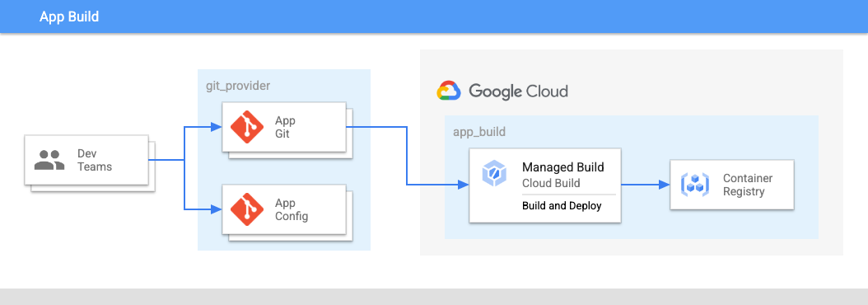Click arrowhead pointing into Container Registry
This screenshot has width=868, height=305.
click(x=665, y=185)
